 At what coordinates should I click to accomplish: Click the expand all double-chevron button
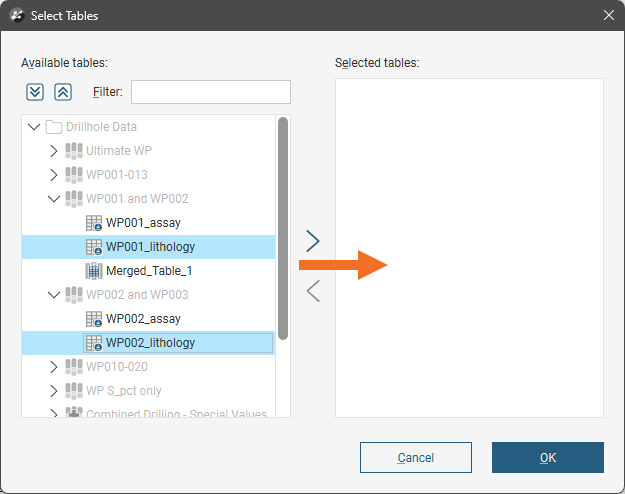pos(35,92)
